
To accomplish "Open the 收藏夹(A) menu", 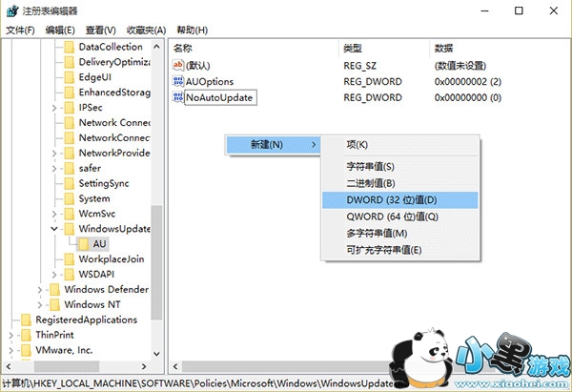I will pos(146,30).
